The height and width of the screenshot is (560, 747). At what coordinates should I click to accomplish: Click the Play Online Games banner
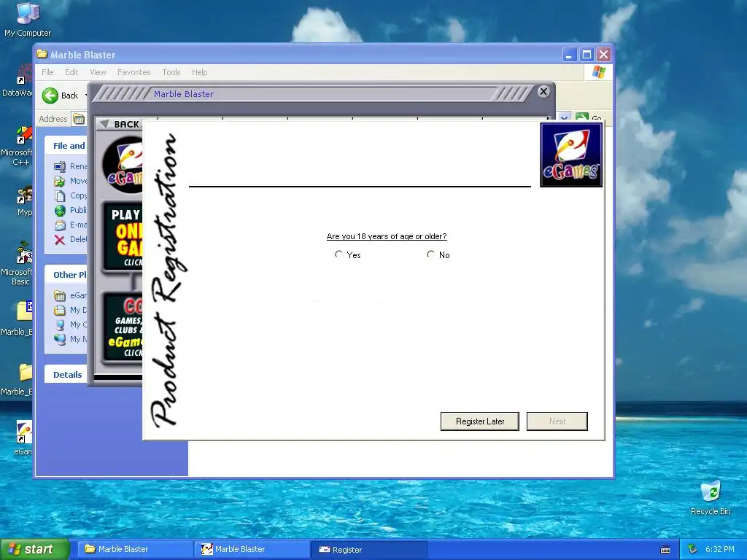[123, 237]
